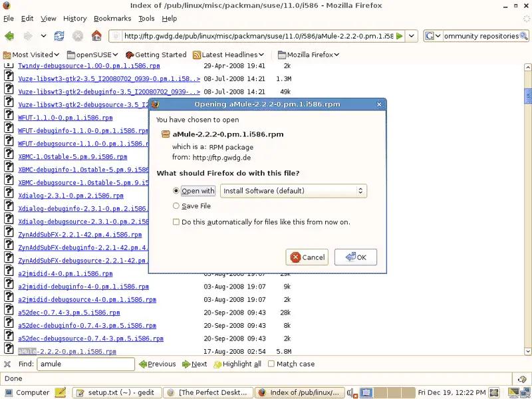Open the File menu
This screenshot has height=399, width=532.
[9, 19]
